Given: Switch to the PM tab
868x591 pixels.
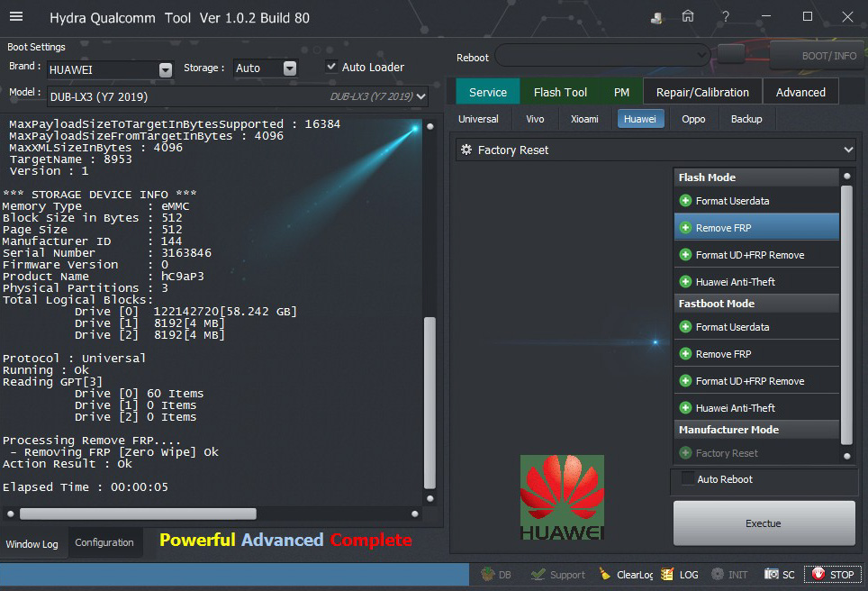Looking at the screenshot, I should (x=621, y=92).
